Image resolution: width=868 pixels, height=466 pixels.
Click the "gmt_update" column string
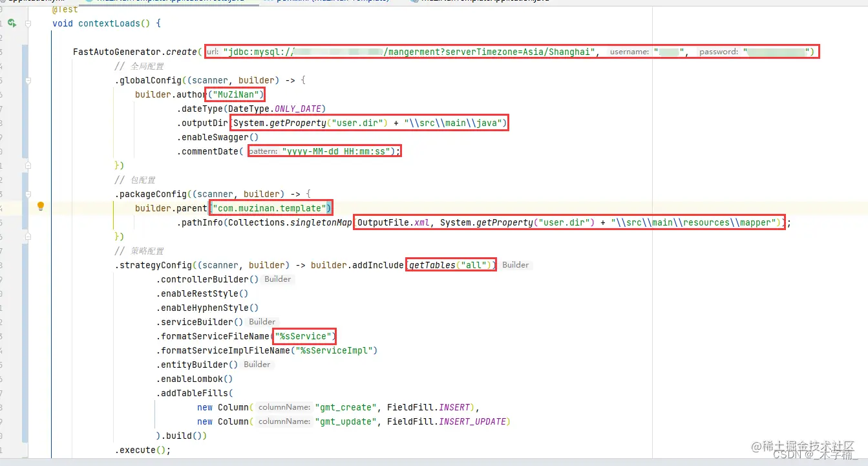click(347, 421)
